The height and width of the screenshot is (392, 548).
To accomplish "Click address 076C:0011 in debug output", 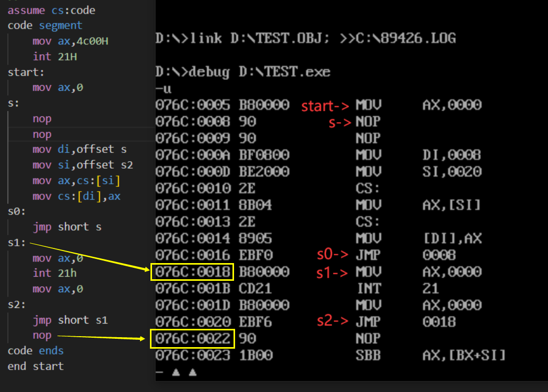I will click(193, 205).
